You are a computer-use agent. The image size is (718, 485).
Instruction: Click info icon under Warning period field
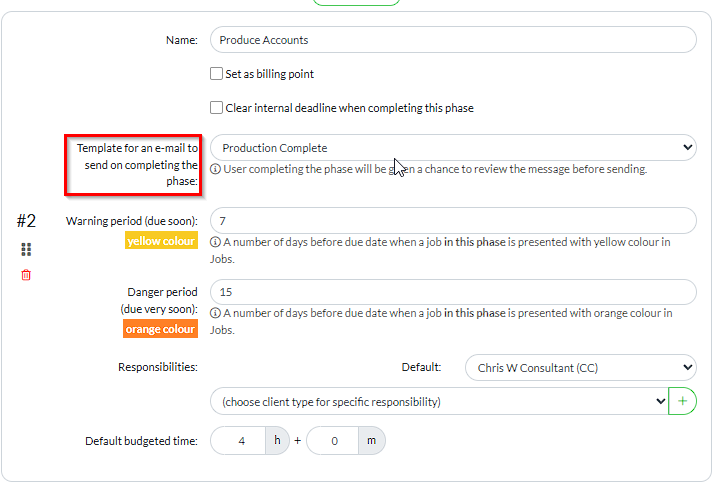(215, 242)
